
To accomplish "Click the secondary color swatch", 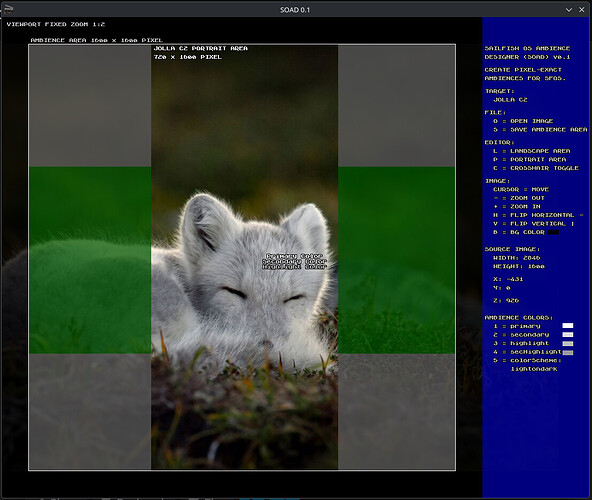I will (567, 335).
